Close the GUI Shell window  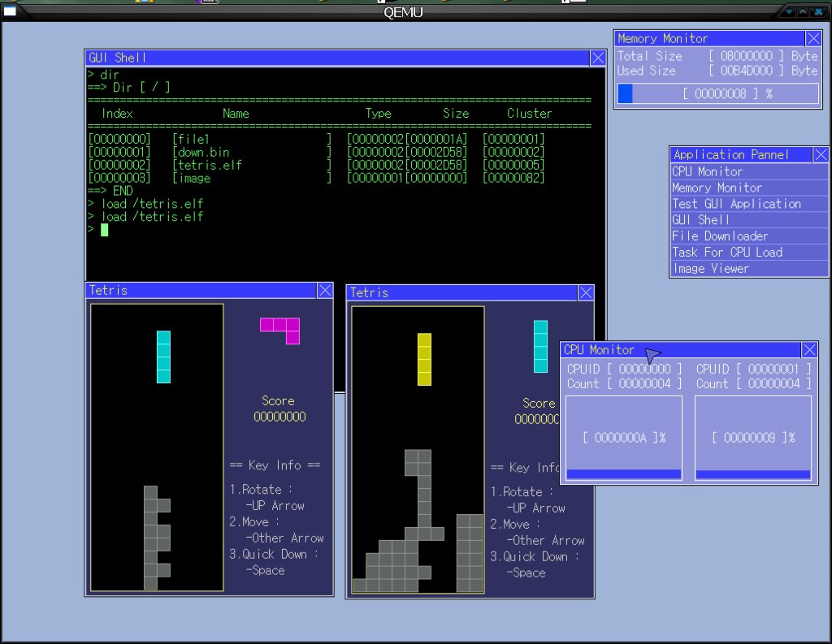(x=598, y=58)
